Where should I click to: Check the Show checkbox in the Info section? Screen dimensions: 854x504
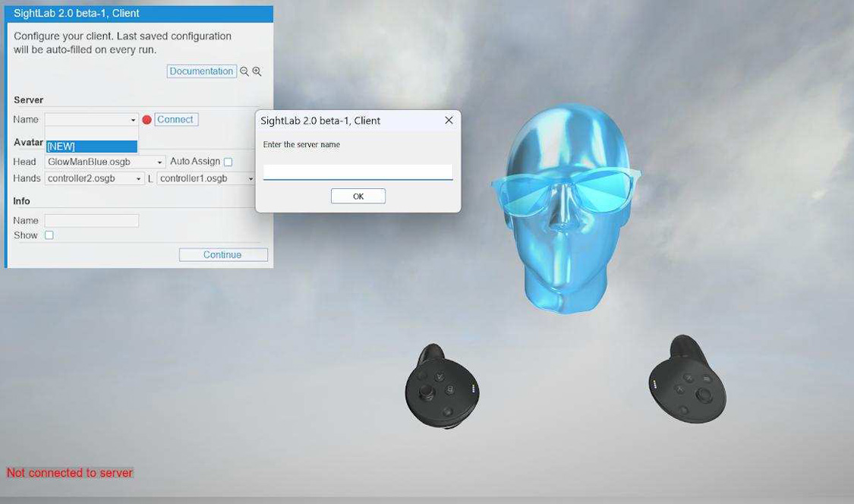pos(49,235)
